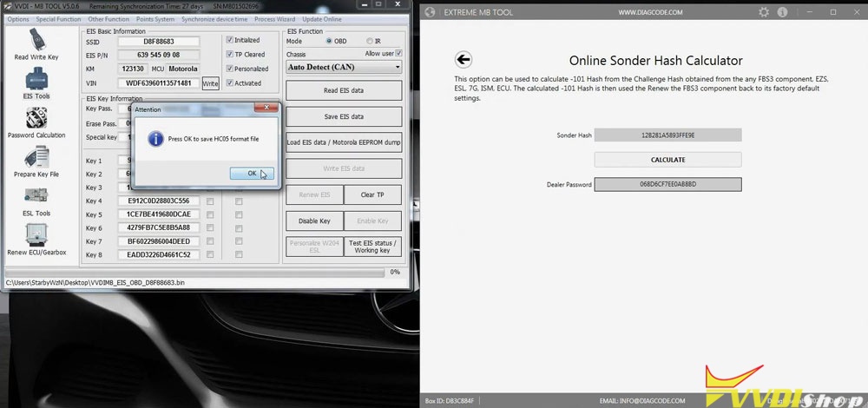Toggle the TP Cleared checkbox
Screen dimensions: 868x408
pos(230,54)
